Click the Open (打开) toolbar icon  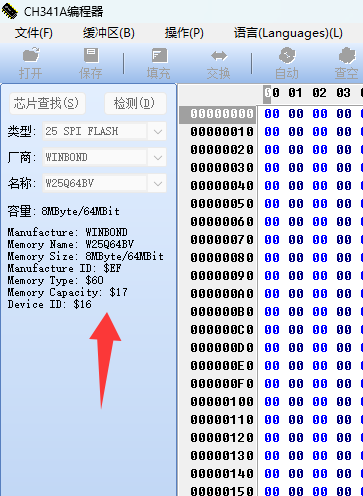[31, 63]
